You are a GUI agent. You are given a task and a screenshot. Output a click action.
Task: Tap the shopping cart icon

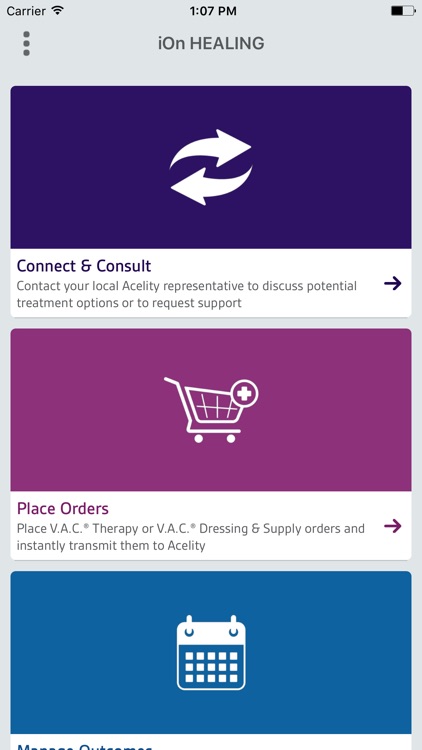pos(211,410)
